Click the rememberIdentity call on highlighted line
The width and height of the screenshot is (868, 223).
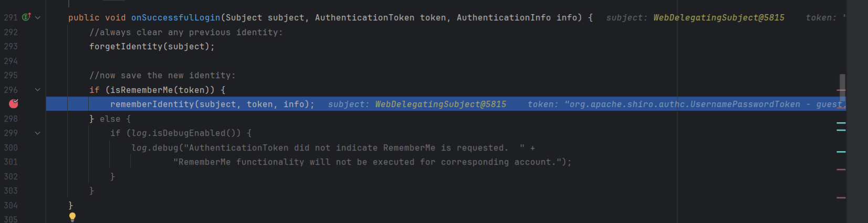click(x=152, y=104)
